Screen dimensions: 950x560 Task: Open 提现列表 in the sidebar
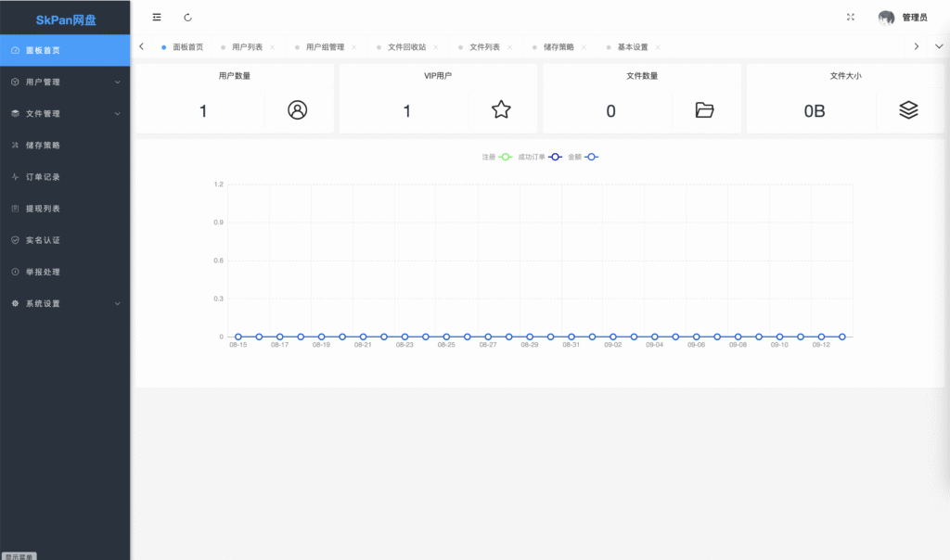pos(65,209)
